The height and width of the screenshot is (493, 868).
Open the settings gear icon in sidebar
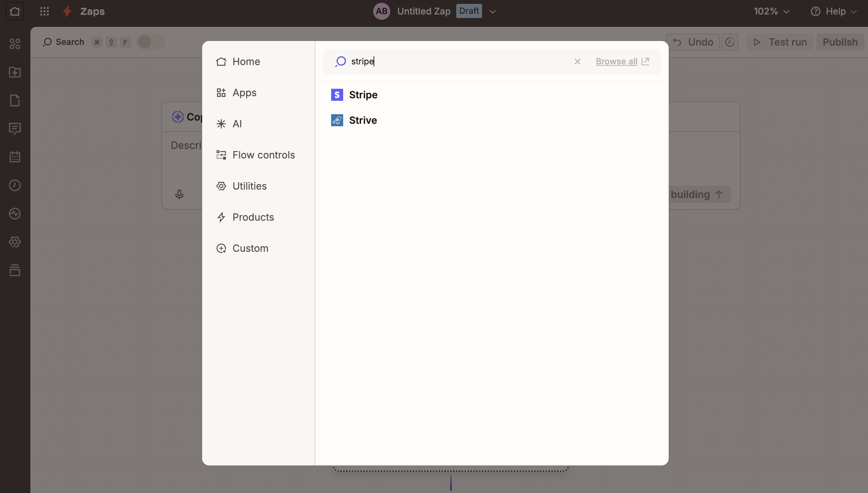point(15,242)
